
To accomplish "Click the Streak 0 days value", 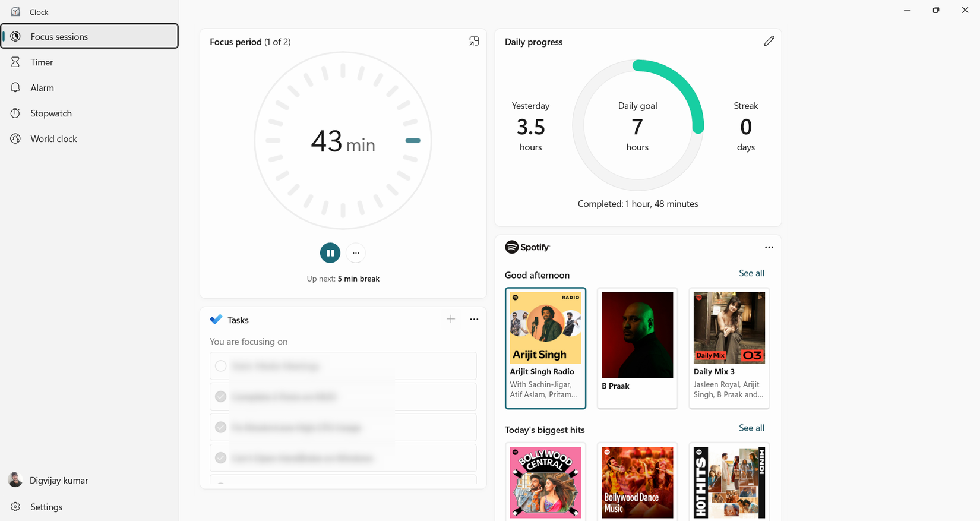I will [x=746, y=127].
